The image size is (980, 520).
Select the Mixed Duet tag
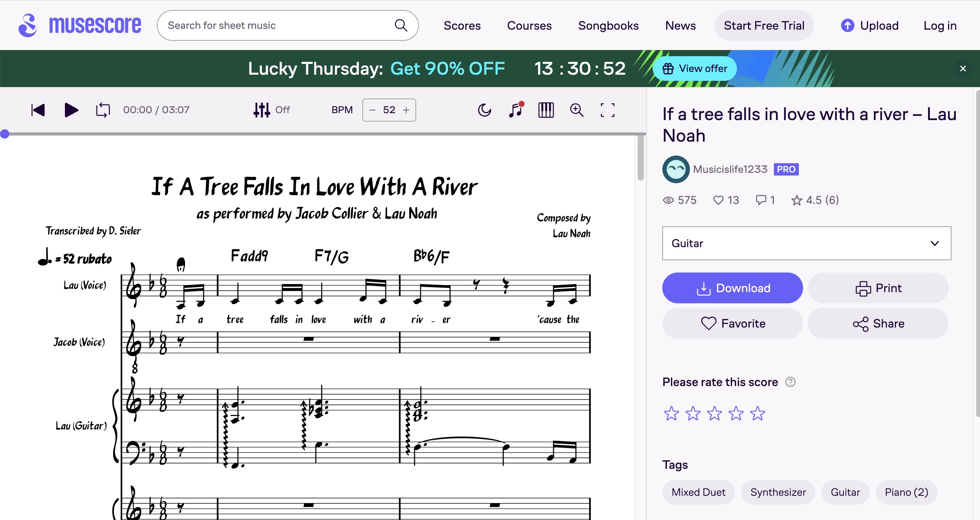point(698,492)
